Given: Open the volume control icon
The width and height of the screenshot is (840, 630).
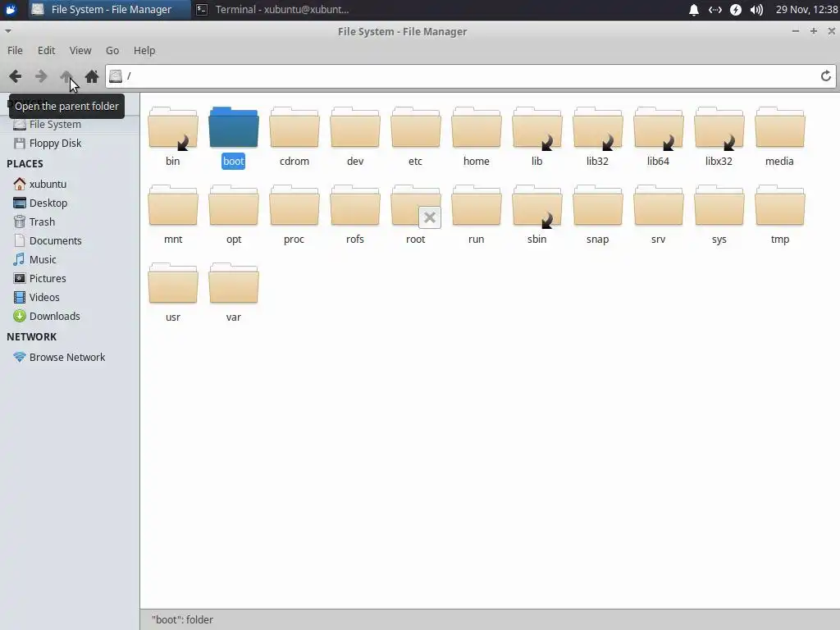Looking at the screenshot, I should pos(756,10).
